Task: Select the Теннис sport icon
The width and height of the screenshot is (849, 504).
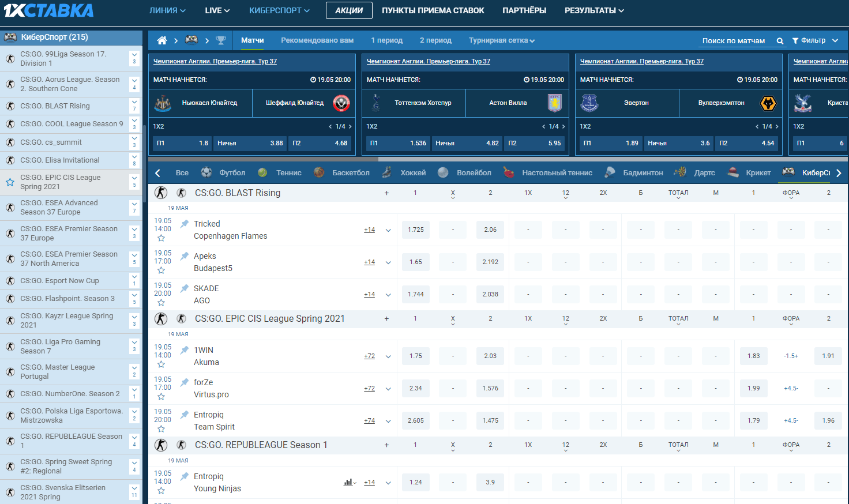Action: (262, 172)
